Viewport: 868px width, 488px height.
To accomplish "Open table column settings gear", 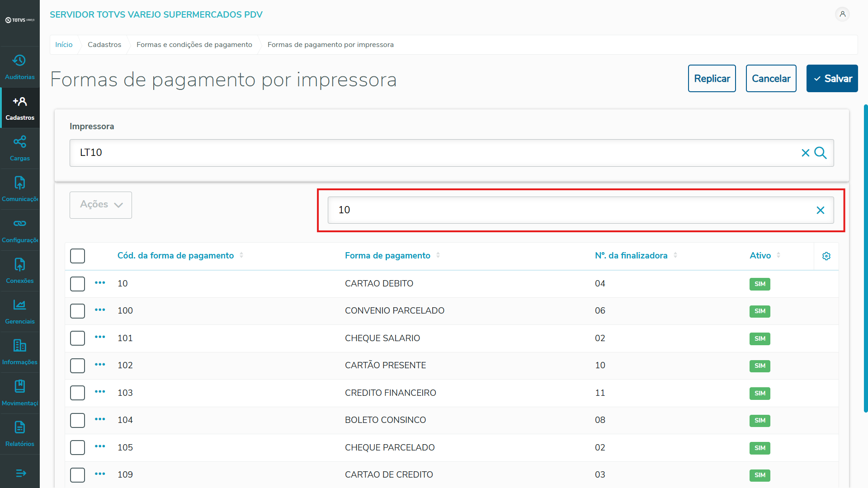I will click(x=826, y=256).
